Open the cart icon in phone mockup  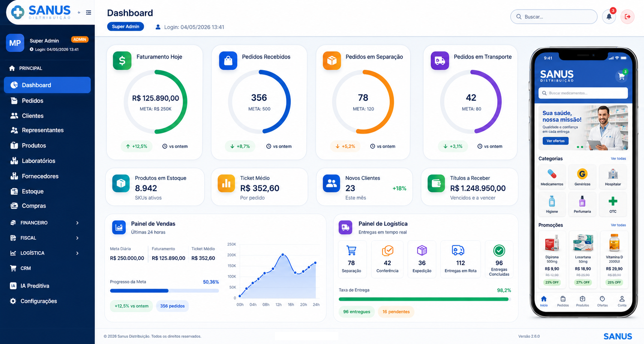(621, 76)
